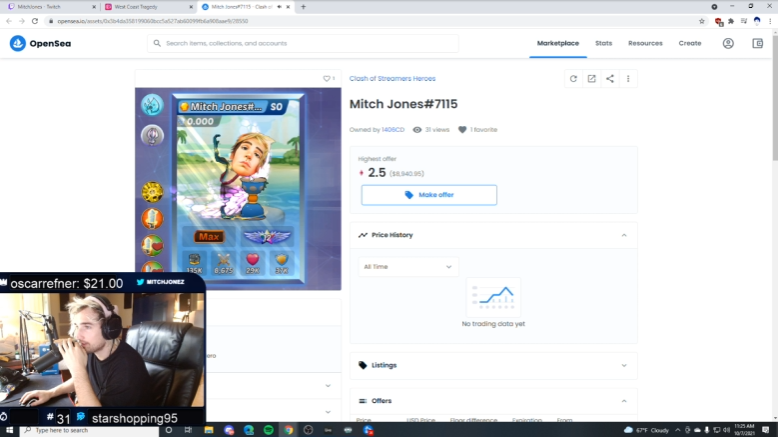Switch to the MitchJones Twitch tab

pyautogui.click(x=50, y=7)
